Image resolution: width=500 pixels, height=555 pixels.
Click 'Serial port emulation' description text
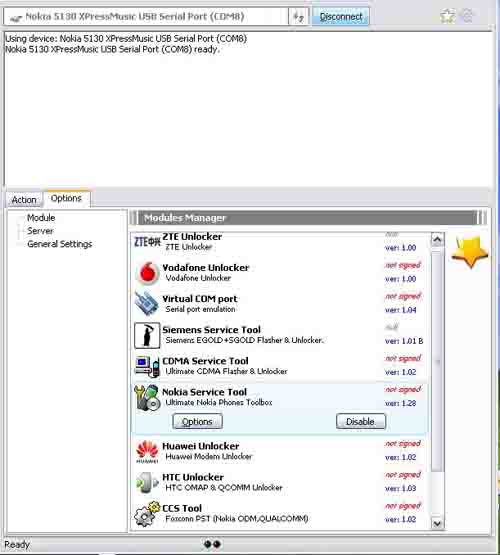200,309
